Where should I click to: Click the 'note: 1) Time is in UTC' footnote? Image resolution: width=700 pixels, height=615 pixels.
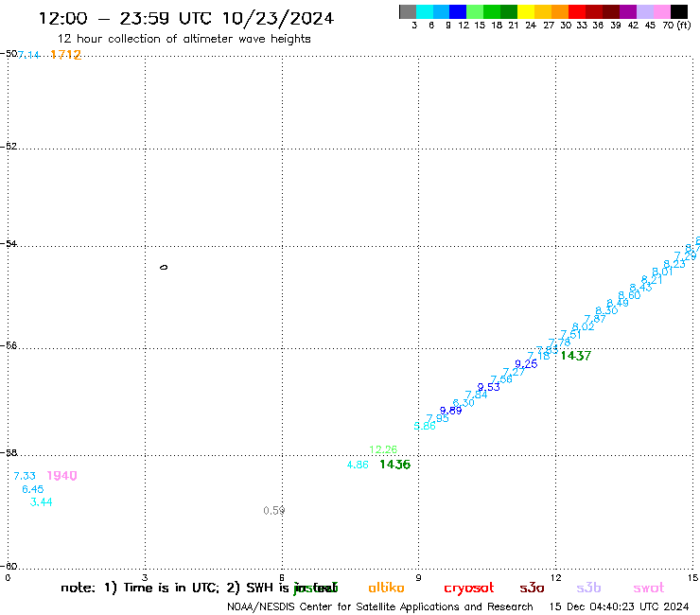(x=140, y=588)
